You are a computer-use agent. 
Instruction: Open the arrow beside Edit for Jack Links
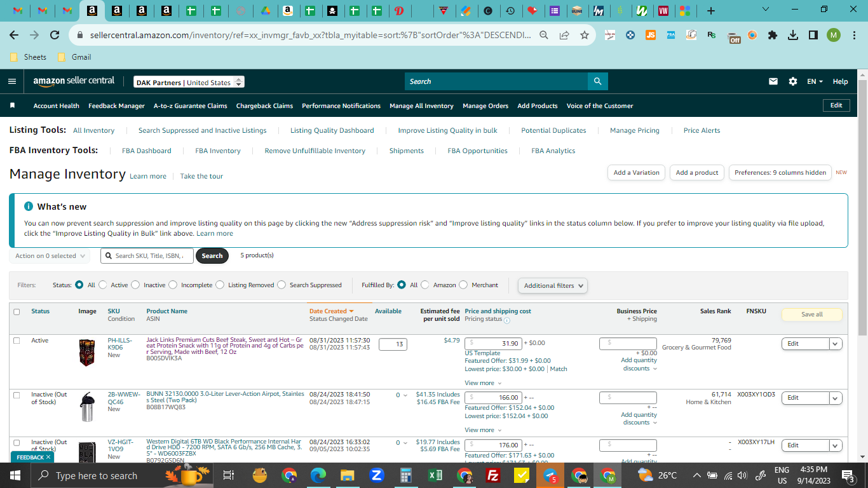(x=836, y=344)
